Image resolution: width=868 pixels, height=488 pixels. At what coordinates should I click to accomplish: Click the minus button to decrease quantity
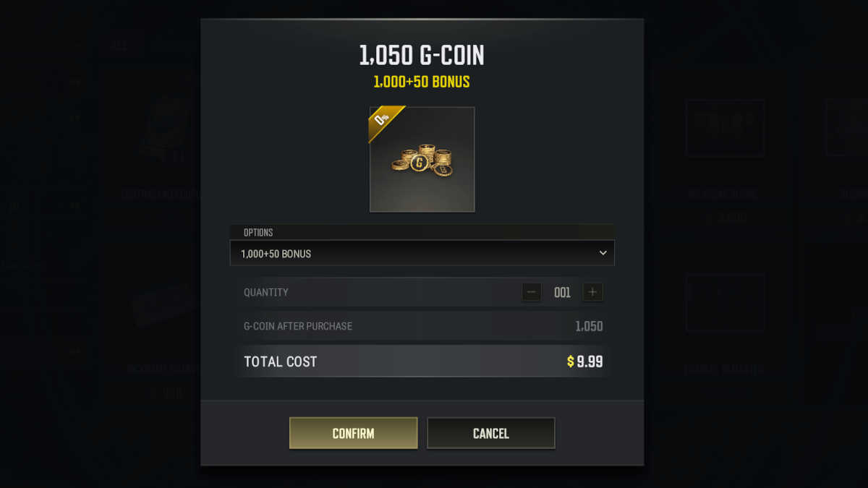click(x=532, y=292)
